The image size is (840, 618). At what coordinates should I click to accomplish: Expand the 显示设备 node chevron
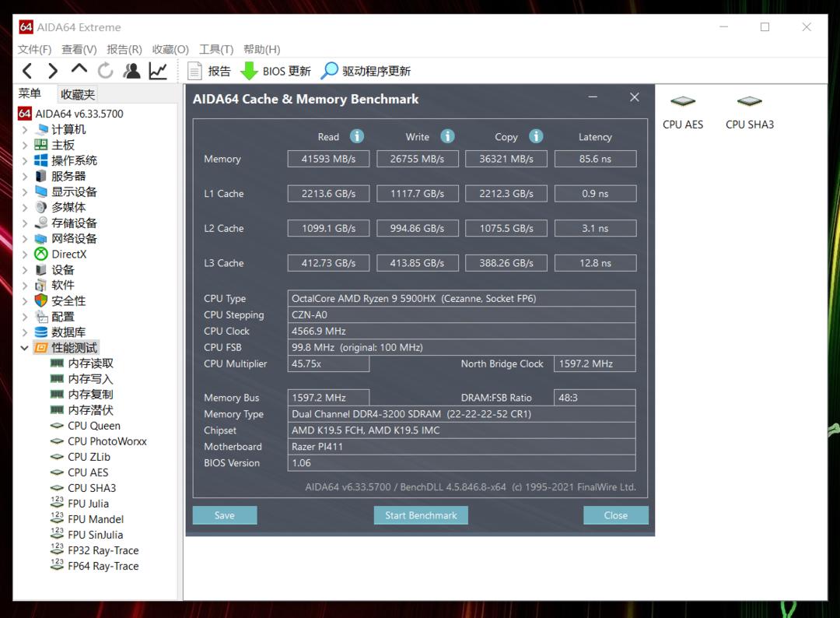click(x=25, y=192)
